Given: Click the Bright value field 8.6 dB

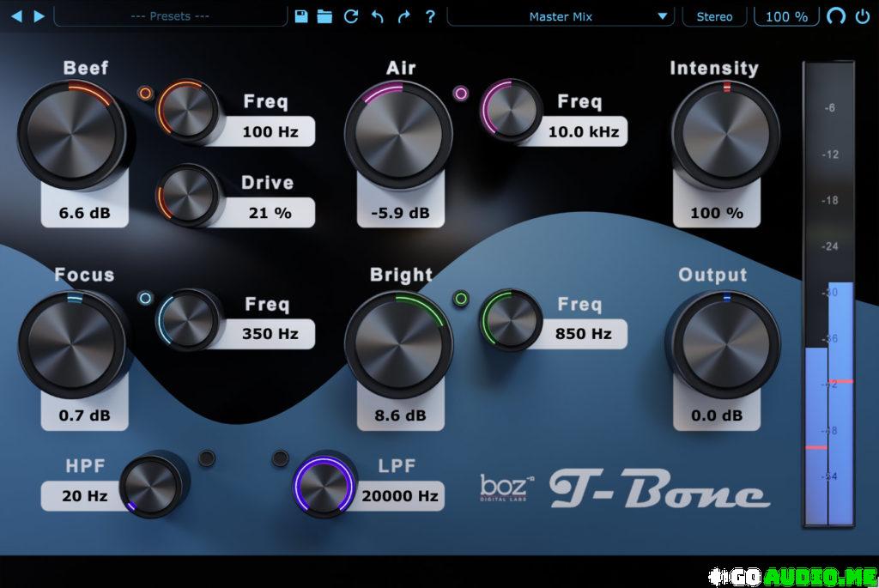Looking at the screenshot, I should pyautogui.click(x=400, y=415).
